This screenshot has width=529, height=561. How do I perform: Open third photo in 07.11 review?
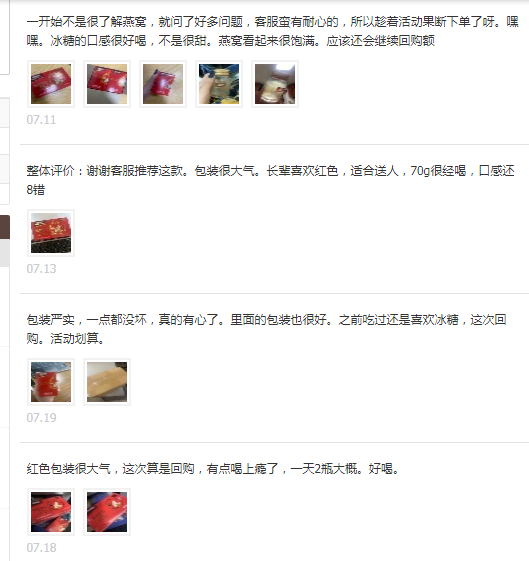[163, 84]
